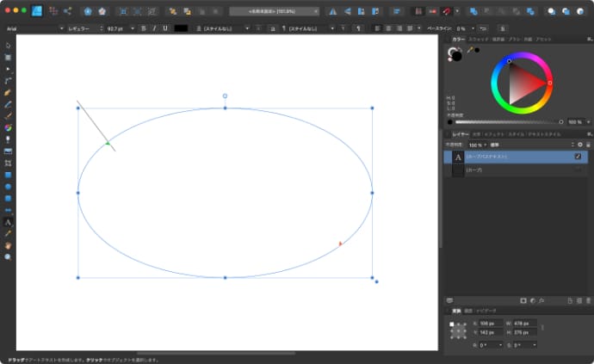The width and height of the screenshot is (594, 364).
Task: Switch to the エフェクト tab
Action: [x=494, y=133]
